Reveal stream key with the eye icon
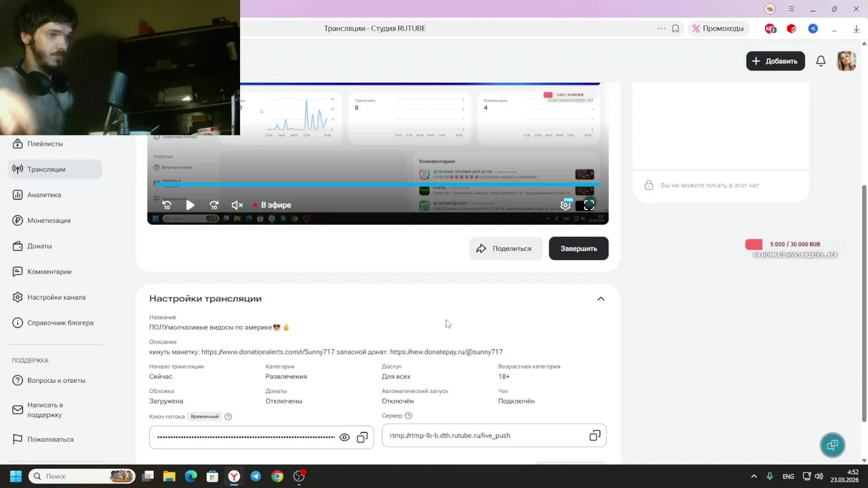 [x=344, y=437]
